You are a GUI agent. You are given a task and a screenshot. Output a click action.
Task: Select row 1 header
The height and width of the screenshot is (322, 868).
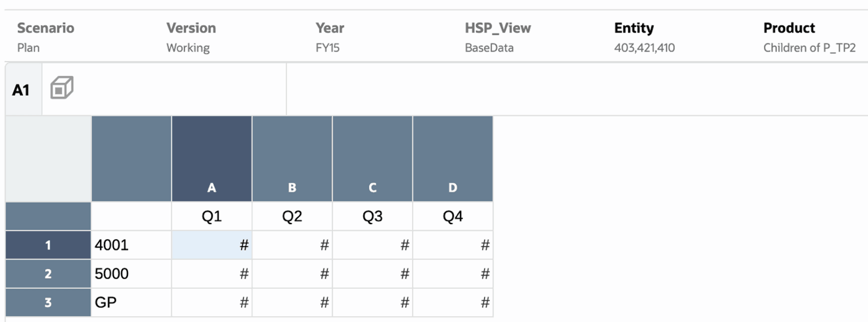click(x=48, y=245)
